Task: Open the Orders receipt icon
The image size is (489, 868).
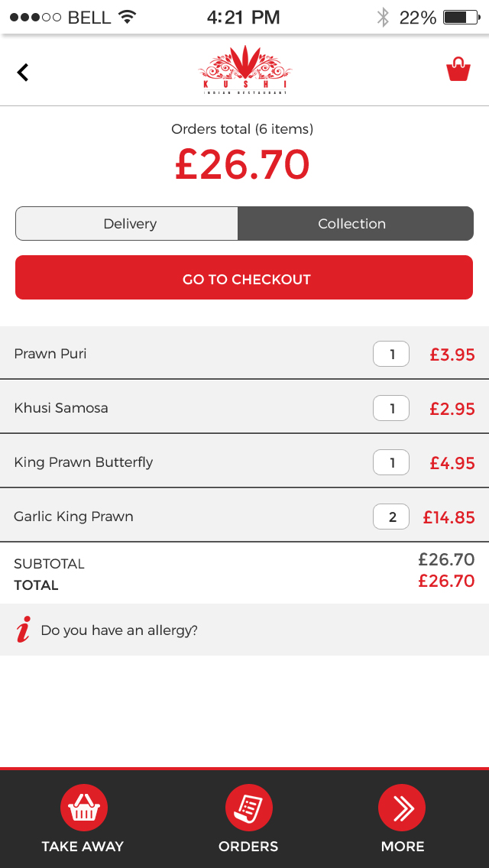Action: click(248, 808)
